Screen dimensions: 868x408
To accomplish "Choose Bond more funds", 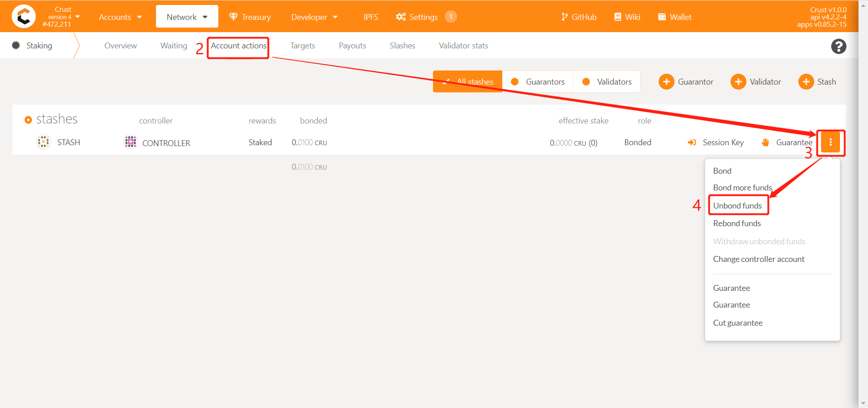I will click(742, 188).
